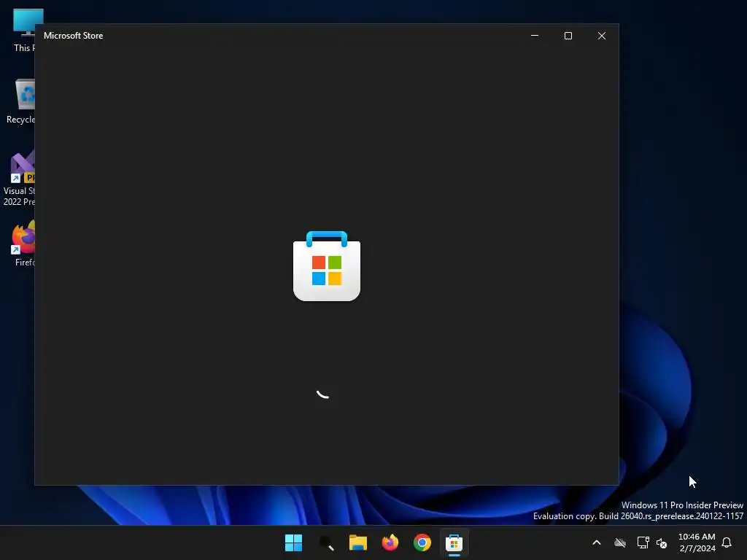Screen dimensions: 747x560
Task: Show hidden system tray icons
Action: pyautogui.click(x=597, y=542)
